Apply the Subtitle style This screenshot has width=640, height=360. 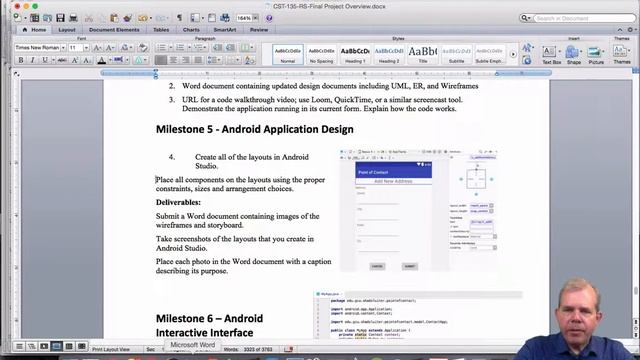(x=456, y=55)
